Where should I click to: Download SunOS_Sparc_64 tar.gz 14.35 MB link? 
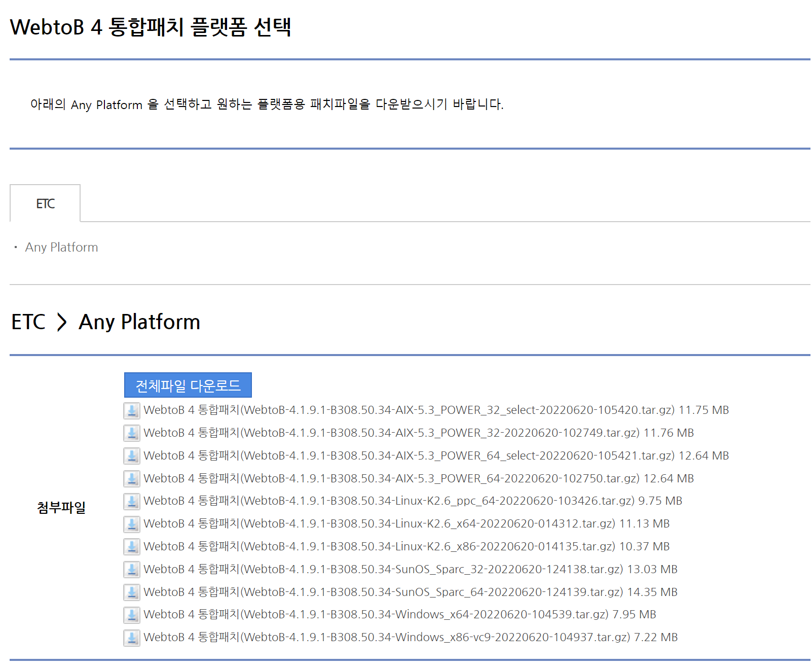411,592
